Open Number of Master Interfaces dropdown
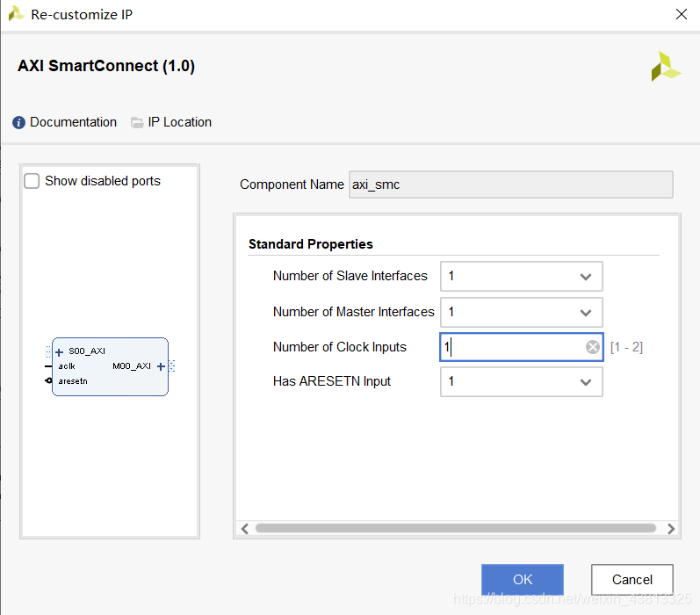Screen dimensions: 700x615 click(x=522, y=312)
